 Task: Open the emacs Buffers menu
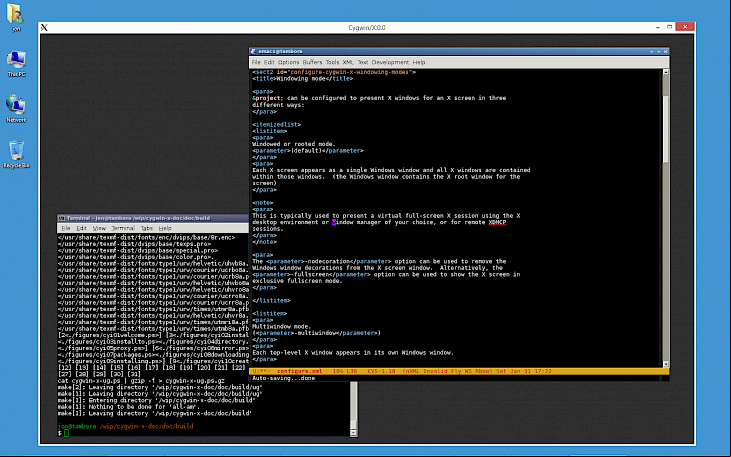point(312,62)
